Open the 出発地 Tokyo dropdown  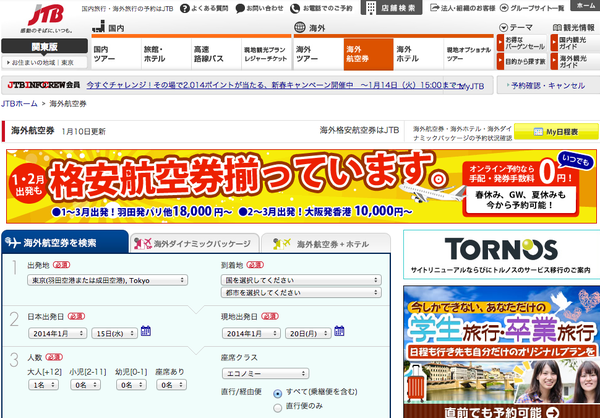pyautogui.click(x=108, y=280)
